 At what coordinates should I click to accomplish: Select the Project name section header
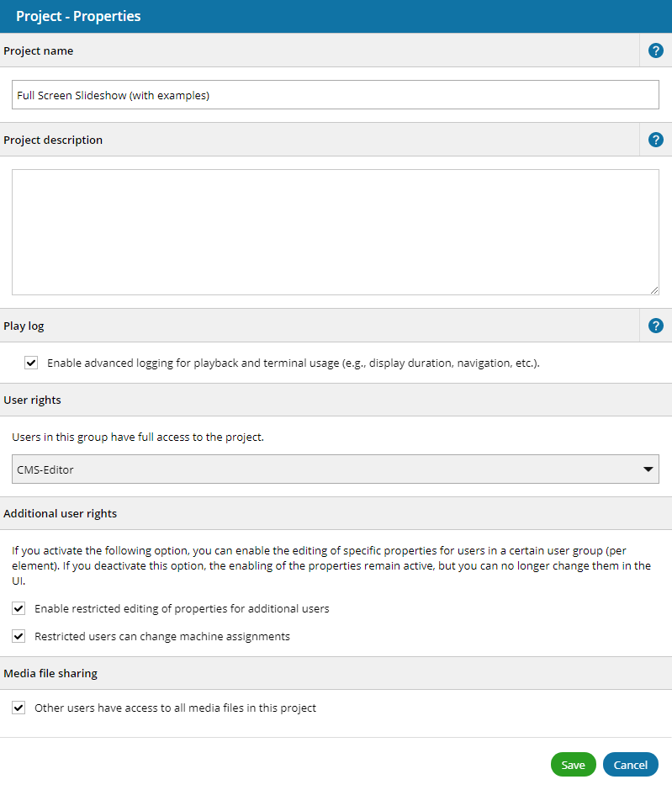[39, 50]
